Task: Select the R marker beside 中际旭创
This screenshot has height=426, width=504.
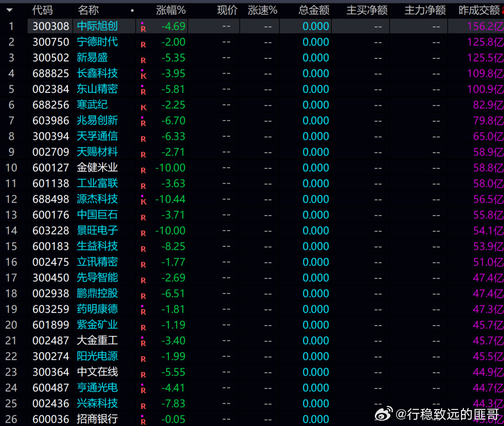Action: coord(143,29)
